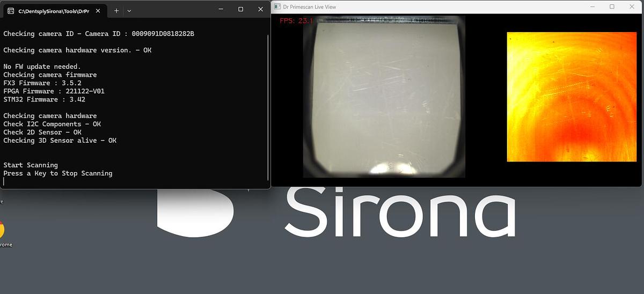Image resolution: width=644 pixels, height=294 pixels.
Task: Close the terminal tab with its X
Action: 98,10
